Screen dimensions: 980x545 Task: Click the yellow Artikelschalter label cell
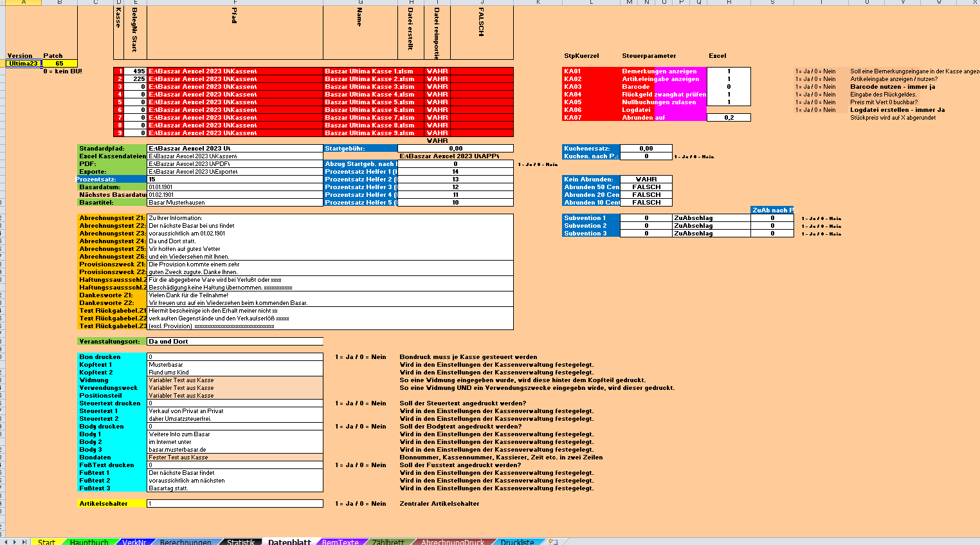tap(112, 504)
